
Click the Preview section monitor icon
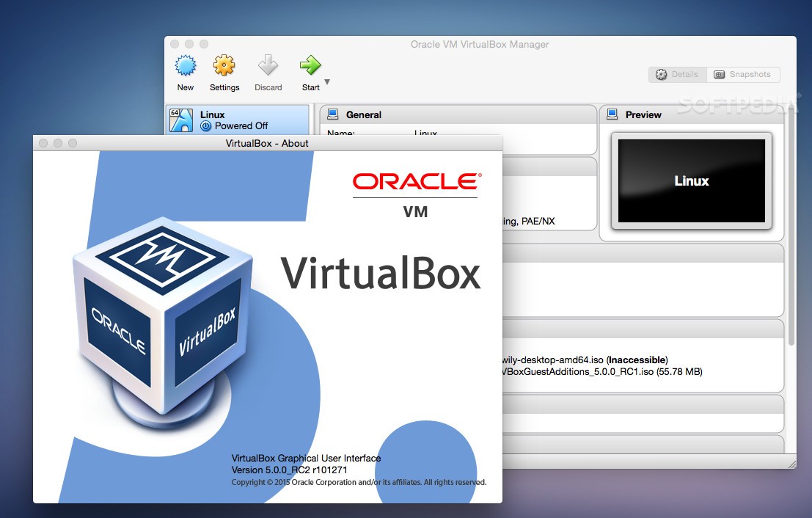[x=612, y=114]
